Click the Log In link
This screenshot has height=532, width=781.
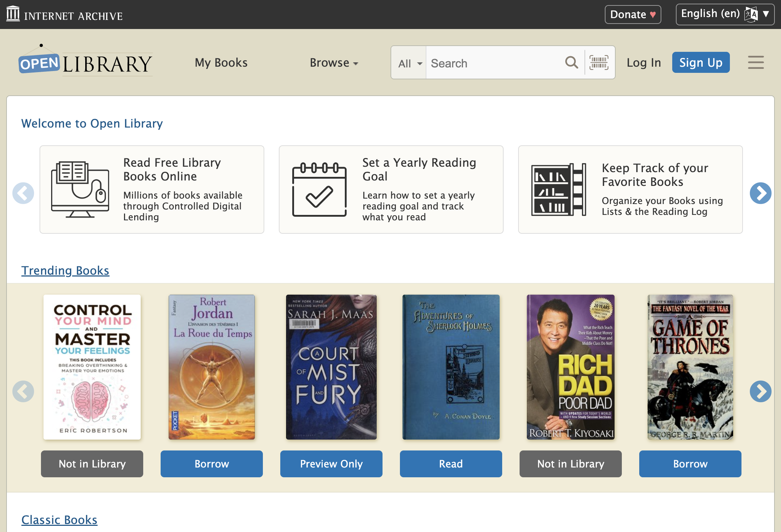click(x=644, y=63)
